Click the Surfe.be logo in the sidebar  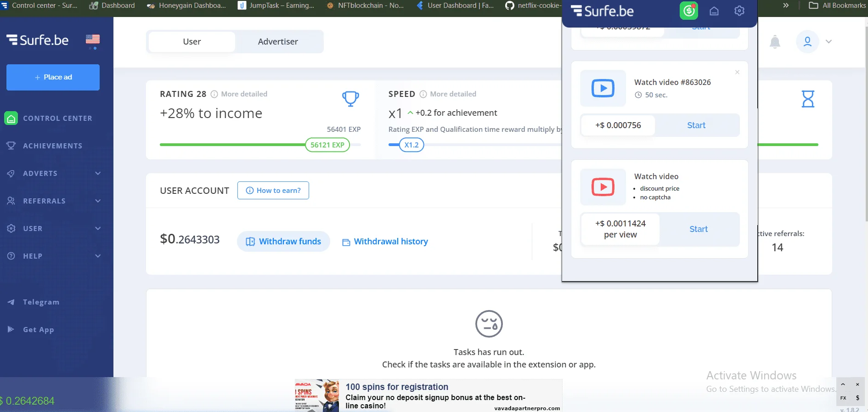[x=38, y=40]
